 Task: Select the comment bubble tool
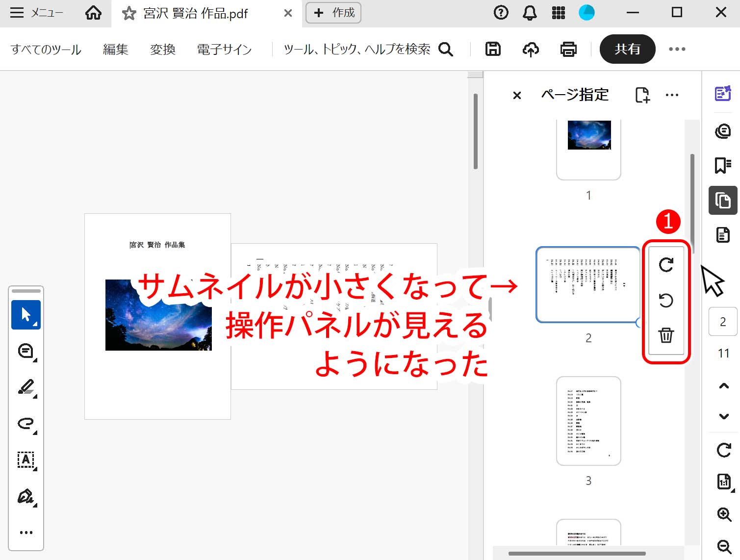[26, 351]
